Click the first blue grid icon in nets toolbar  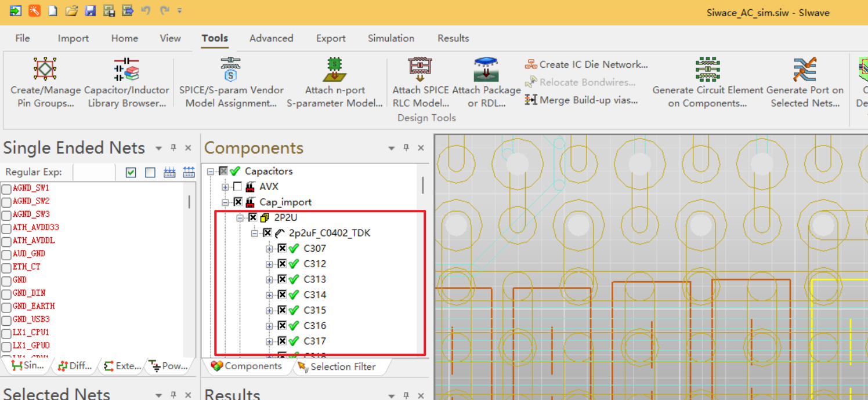[169, 172]
